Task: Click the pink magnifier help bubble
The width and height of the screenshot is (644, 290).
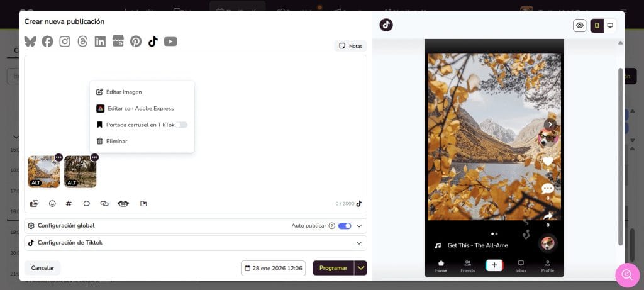Action: point(627,275)
